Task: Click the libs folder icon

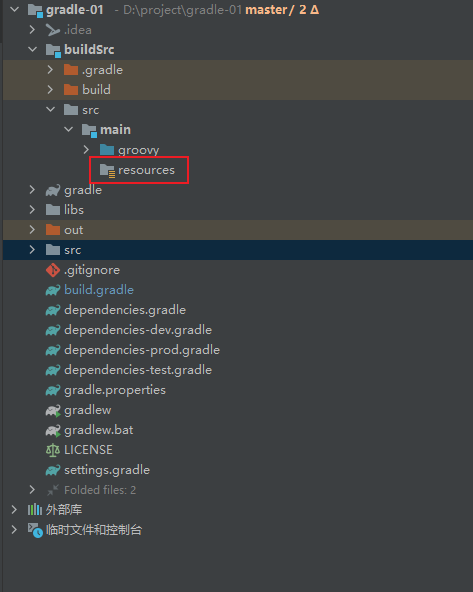Action: click(53, 210)
